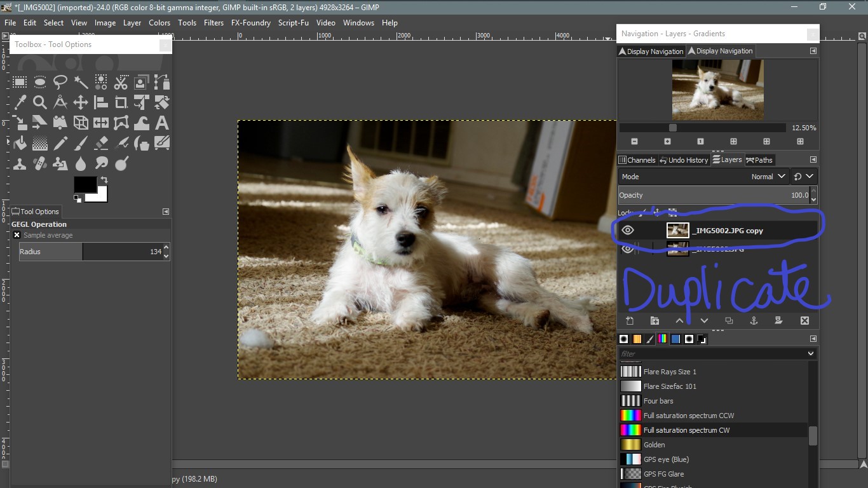The height and width of the screenshot is (488, 868).
Task: Select the Dodge/Burn tool
Action: tap(121, 163)
